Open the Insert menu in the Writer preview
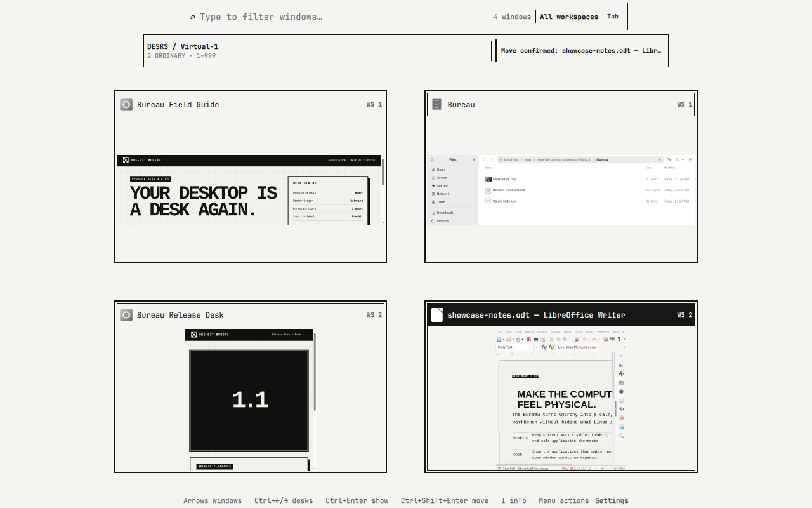The image size is (812, 508). coord(529,332)
